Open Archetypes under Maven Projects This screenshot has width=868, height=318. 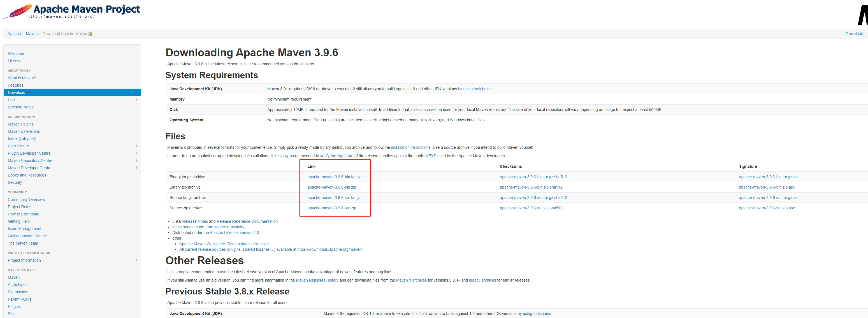[18, 285]
